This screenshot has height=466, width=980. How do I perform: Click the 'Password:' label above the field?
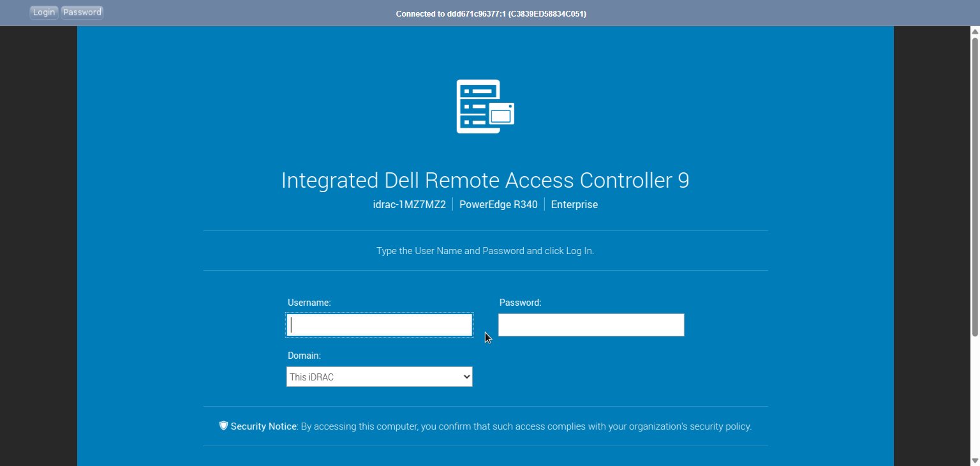(x=521, y=303)
